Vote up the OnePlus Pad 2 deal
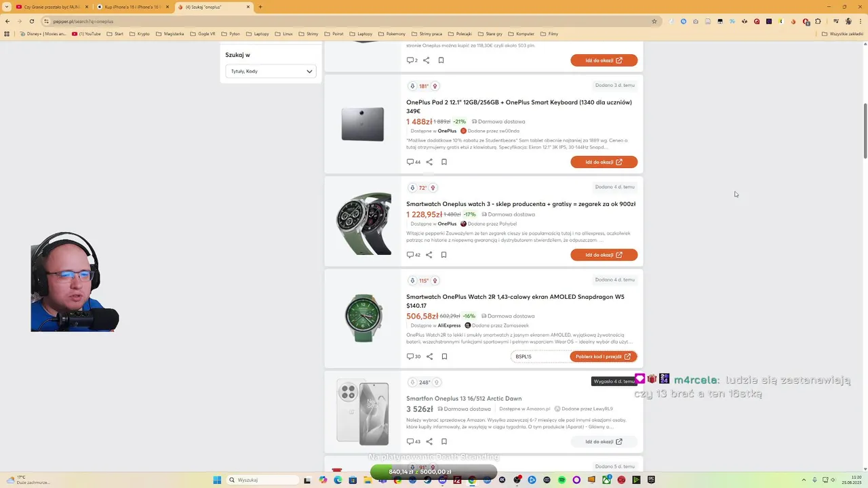 tap(435, 86)
